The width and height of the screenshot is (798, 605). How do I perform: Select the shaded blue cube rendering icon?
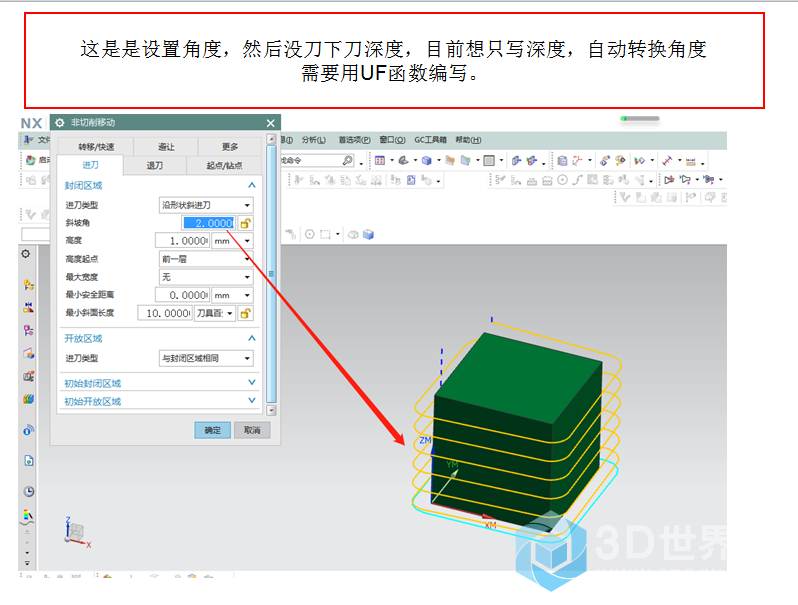tap(427, 161)
